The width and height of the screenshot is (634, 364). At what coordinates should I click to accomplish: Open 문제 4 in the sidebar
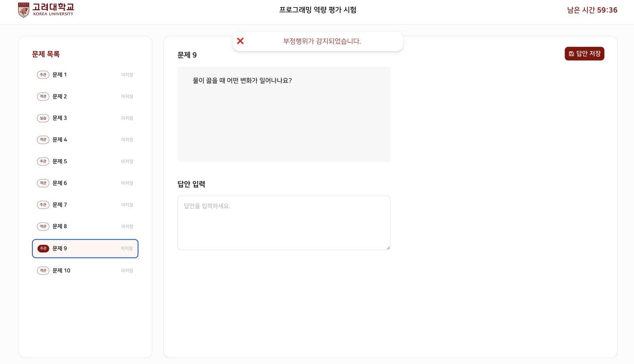coord(59,139)
